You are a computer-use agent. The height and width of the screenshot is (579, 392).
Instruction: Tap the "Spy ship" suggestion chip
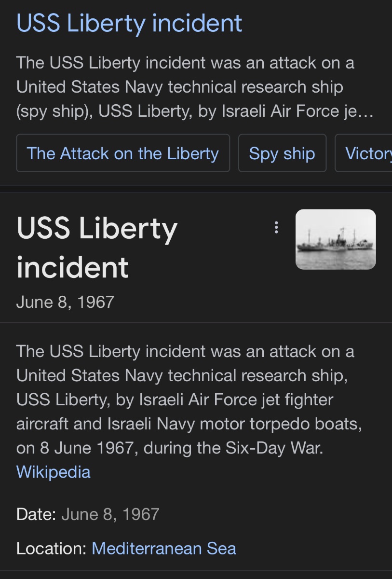pos(282,153)
